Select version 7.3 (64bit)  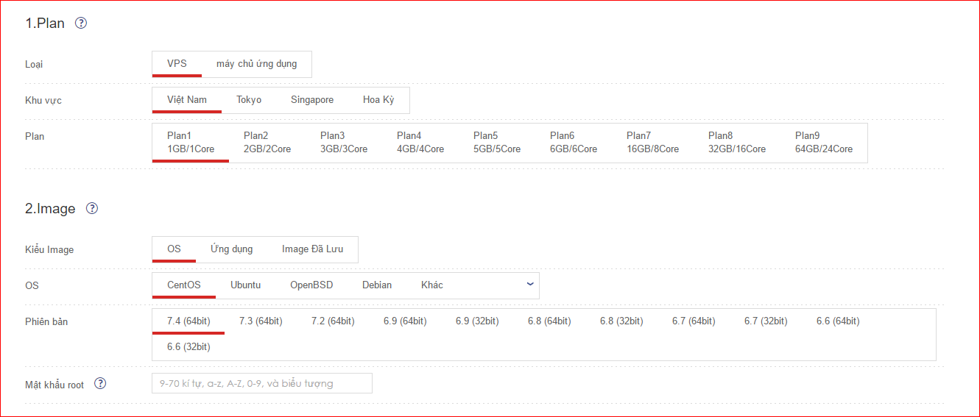[x=261, y=321]
